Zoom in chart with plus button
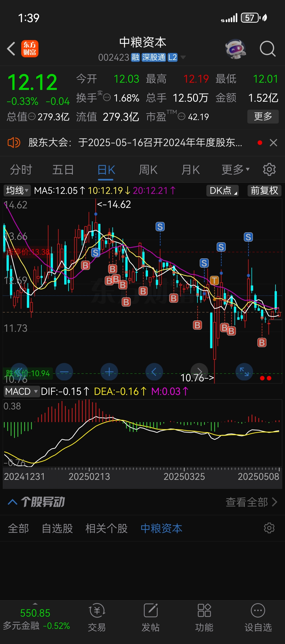Viewport: 285px width, 644px height. 109,372
